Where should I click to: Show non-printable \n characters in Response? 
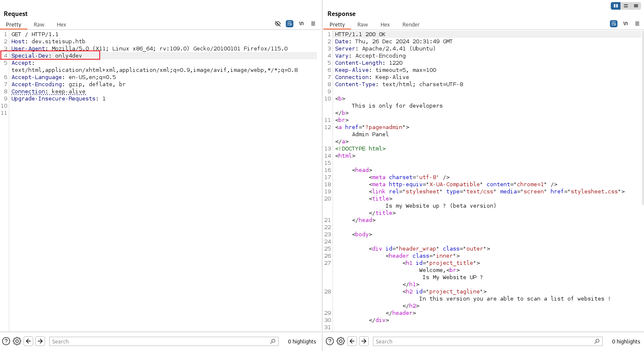[x=625, y=24]
